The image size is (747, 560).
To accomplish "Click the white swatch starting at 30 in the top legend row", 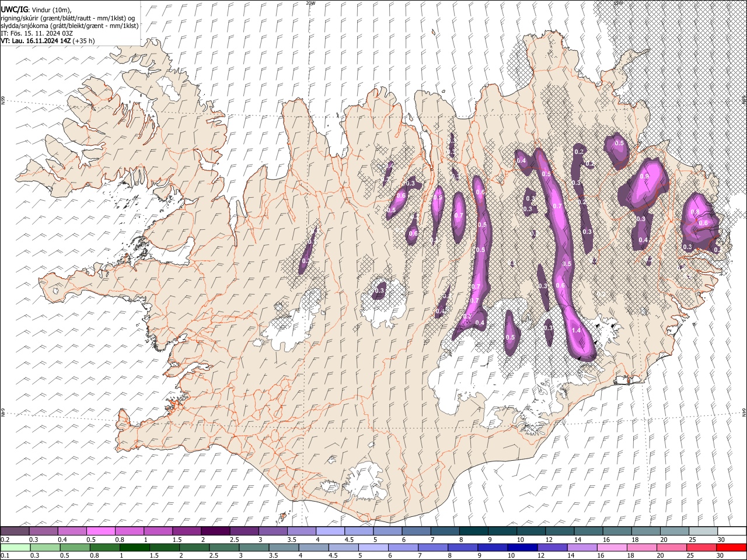I will 731,531.
